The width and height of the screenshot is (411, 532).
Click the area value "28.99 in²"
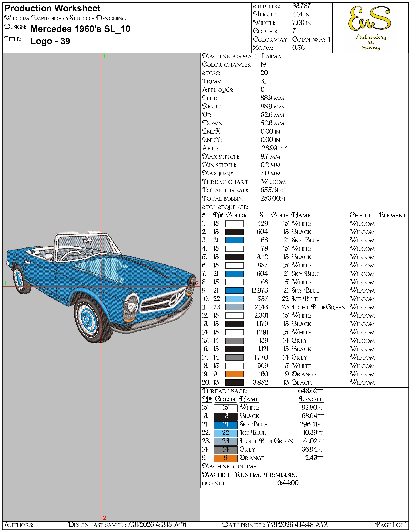coord(274,148)
